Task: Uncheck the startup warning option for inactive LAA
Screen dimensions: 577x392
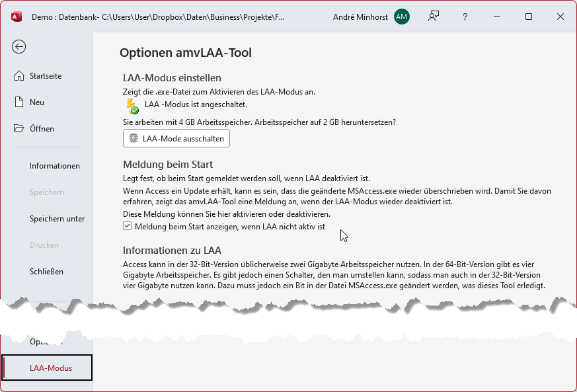Action: pyautogui.click(x=126, y=227)
